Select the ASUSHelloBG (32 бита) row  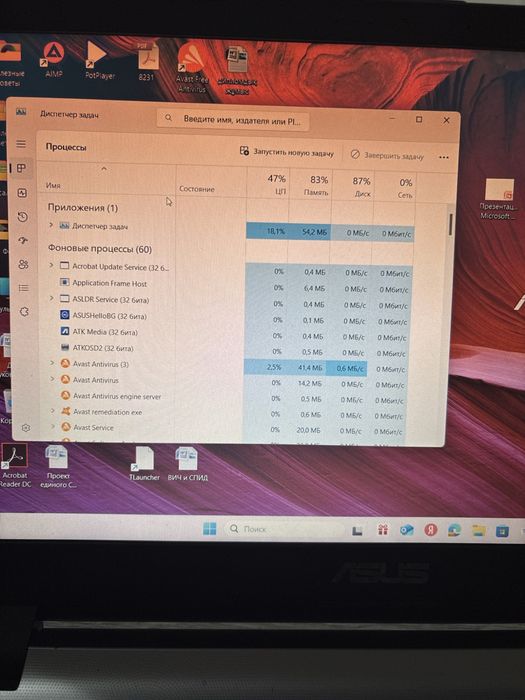click(x=233, y=318)
